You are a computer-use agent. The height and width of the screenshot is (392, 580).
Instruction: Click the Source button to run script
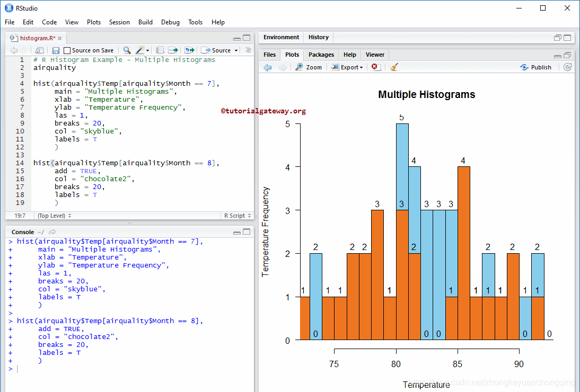[216, 50]
